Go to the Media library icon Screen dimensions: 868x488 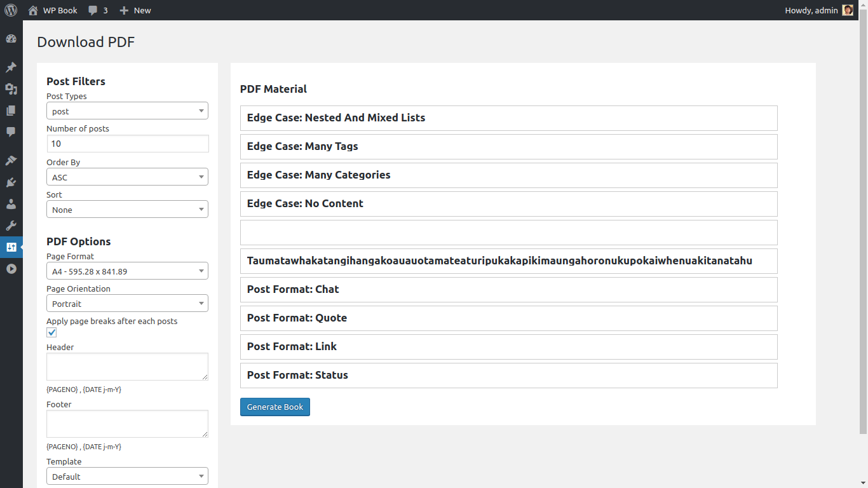pyautogui.click(x=11, y=89)
